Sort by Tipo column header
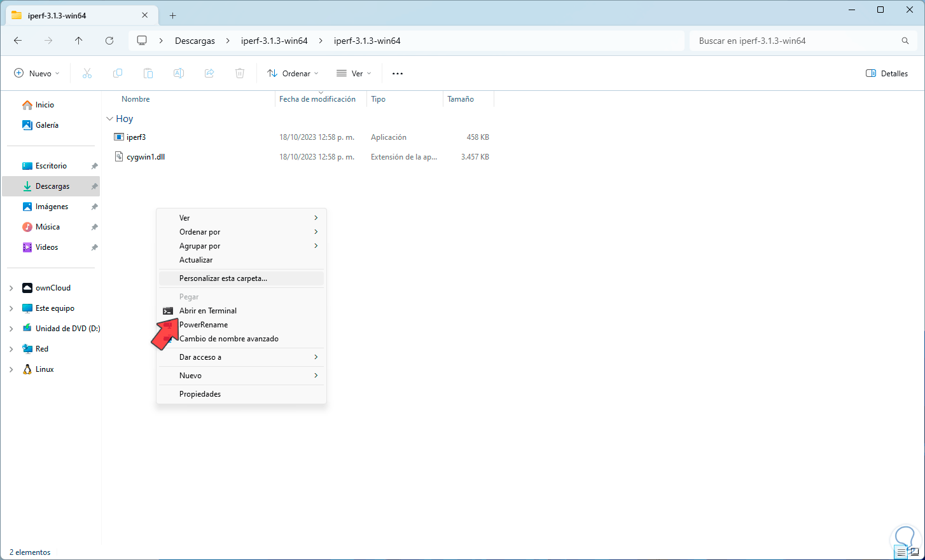This screenshot has height=560, width=925. (x=379, y=99)
